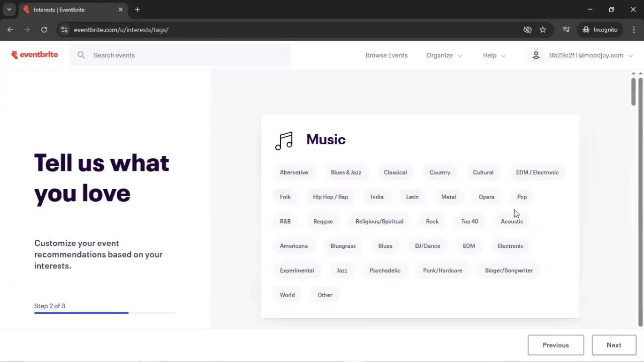Toggle the Indie tag
This screenshot has width=644, height=362.
point(377,197)
